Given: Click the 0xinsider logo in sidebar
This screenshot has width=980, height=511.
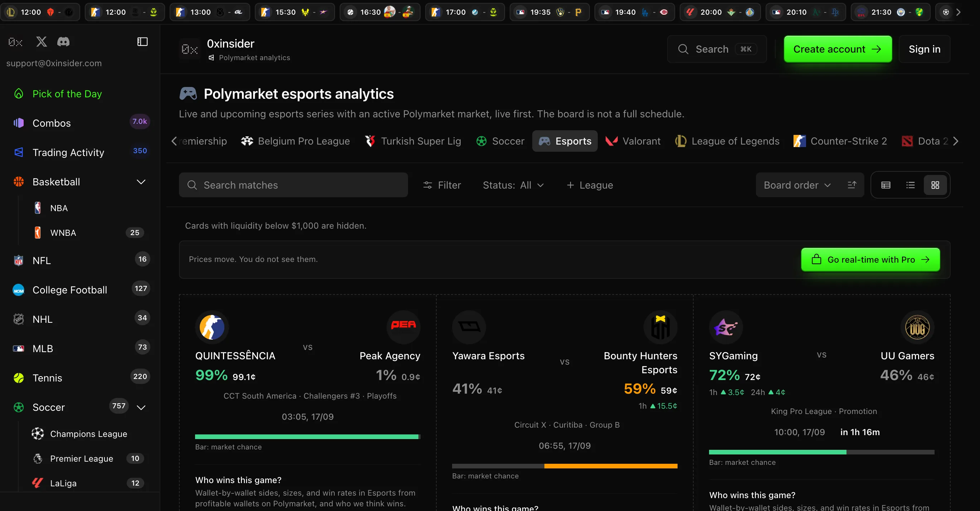Looking at the screenshot, I should point(15,42).
